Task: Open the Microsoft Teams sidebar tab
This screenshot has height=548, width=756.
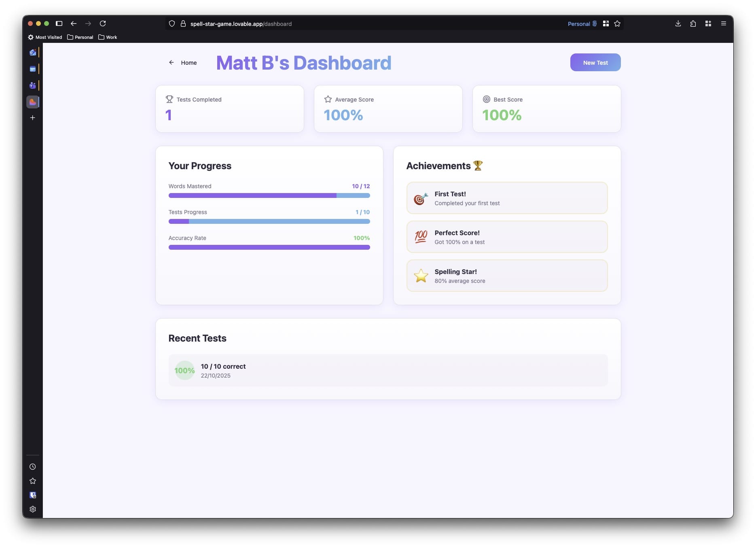Action: coord(33,85)
